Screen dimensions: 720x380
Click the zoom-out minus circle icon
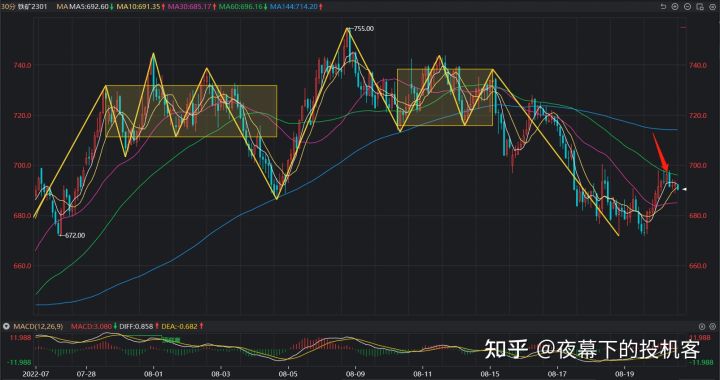point(687,6)
